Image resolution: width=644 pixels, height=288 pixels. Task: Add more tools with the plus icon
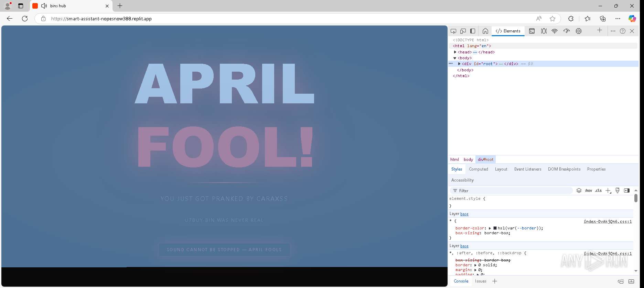[600, 30]
